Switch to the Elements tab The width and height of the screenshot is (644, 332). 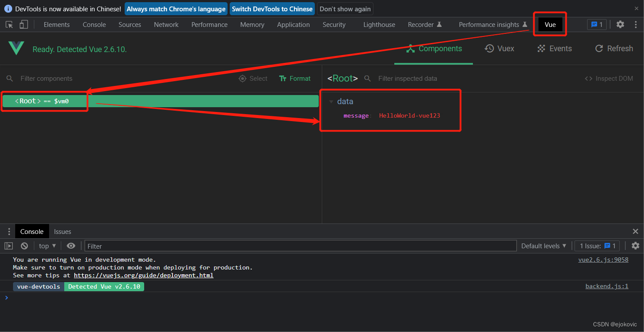[x=56, y=25]
